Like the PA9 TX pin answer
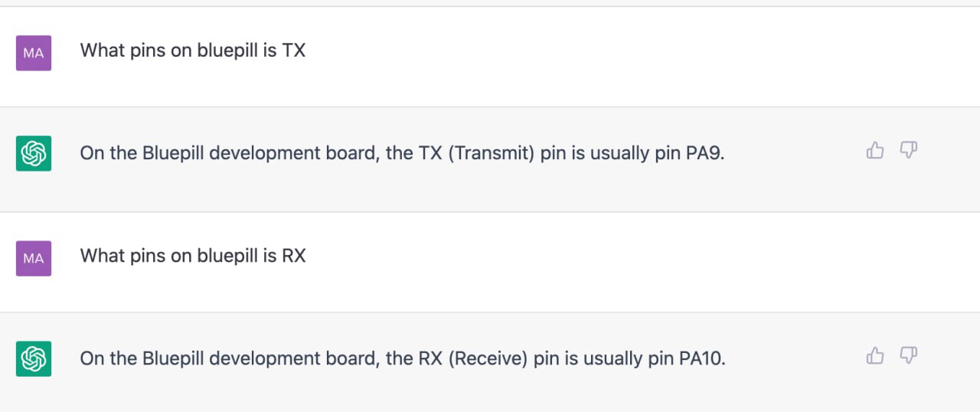This screenshot has height=412, width=980. point(874,151)
